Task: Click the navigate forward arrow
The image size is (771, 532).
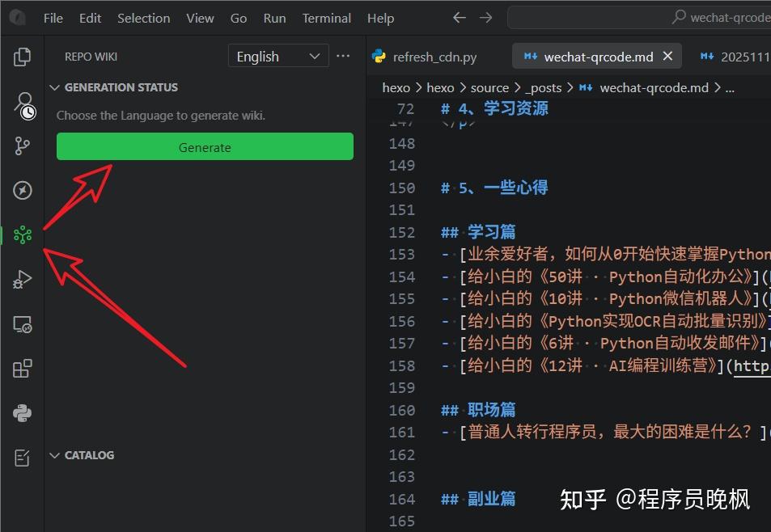Action: 485,17
